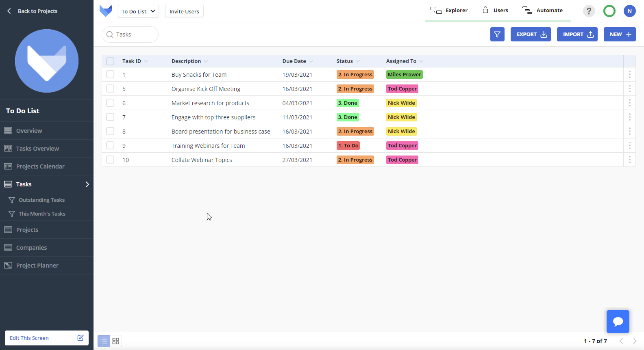Viewport: 644px width, 350px height.
Task: Open Description column sort menu
Action: (206, 61)
